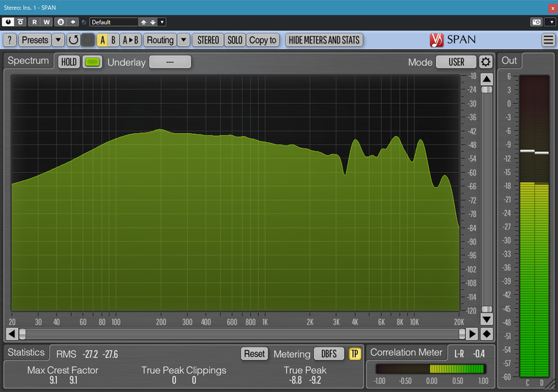The height and width of the screenshot is (392, 558).
Task: Click the vertical range scroll up arrow
Action: pyautogui.click(x=486, y=79)
